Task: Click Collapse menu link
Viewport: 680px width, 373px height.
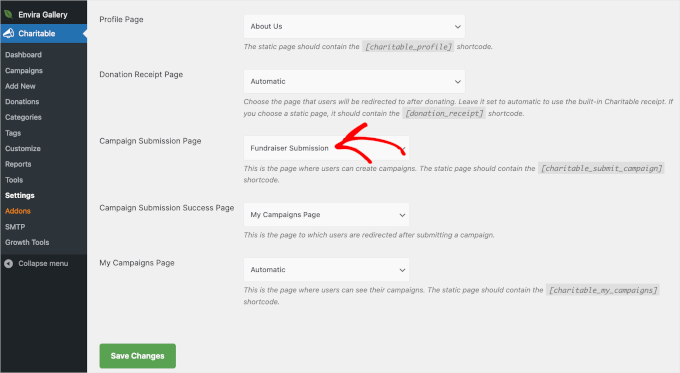Action: (43, 263)
